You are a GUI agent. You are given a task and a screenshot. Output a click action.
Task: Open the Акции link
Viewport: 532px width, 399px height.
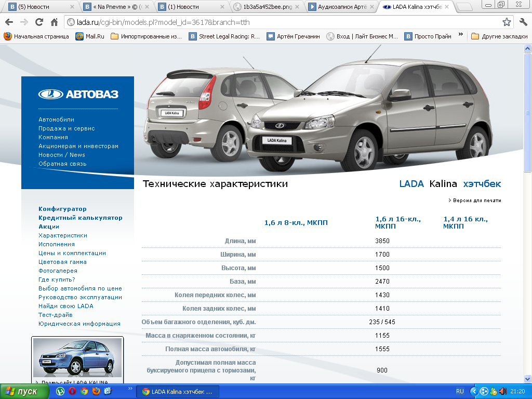click(x=49, y=227)
